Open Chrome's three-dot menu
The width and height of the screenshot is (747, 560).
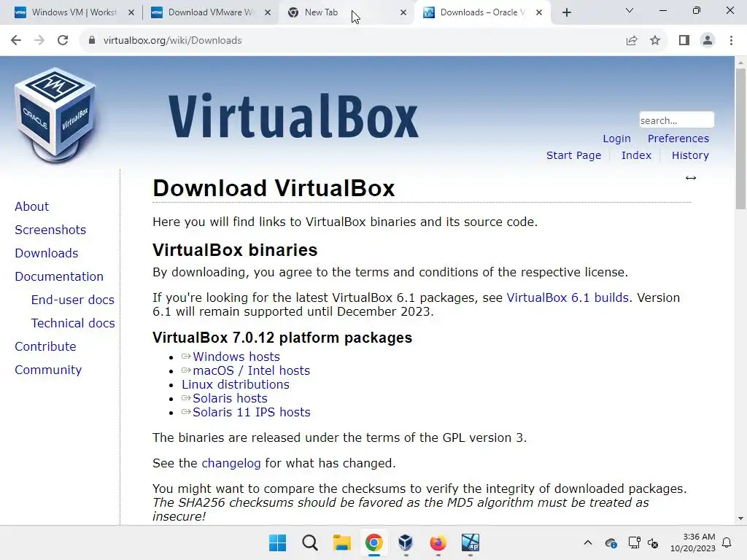coord(731,41)
